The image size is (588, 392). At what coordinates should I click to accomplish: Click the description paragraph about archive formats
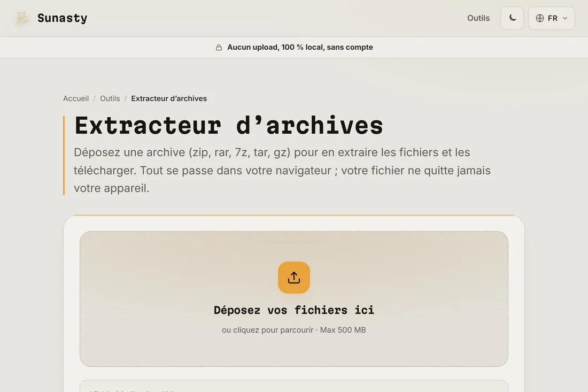tap(282, 170)
